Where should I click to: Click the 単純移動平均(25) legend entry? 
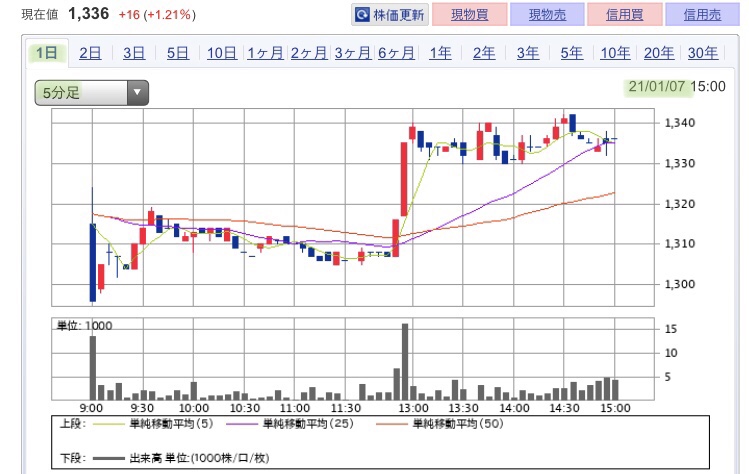point(289,423)
